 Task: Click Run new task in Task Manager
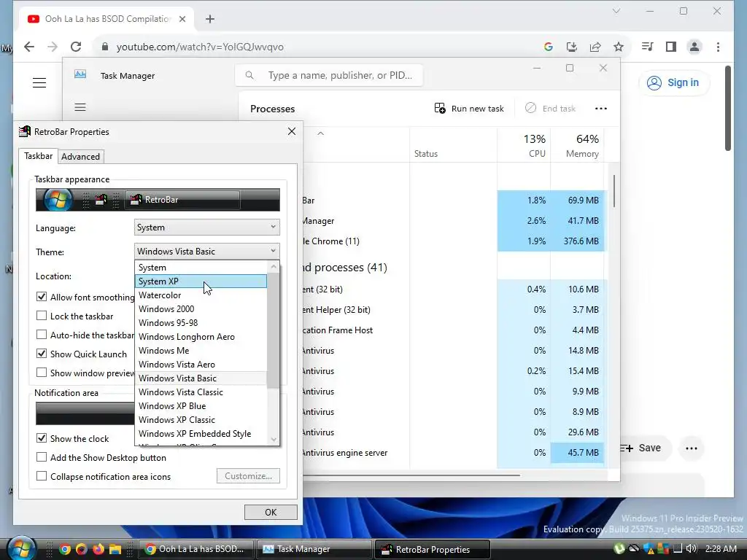469,109
